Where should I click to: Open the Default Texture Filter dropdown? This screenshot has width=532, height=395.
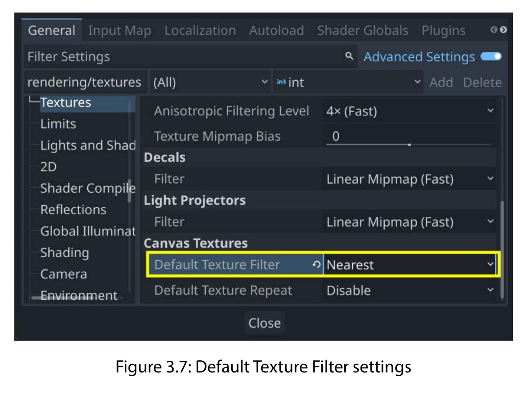pos(410,265)
